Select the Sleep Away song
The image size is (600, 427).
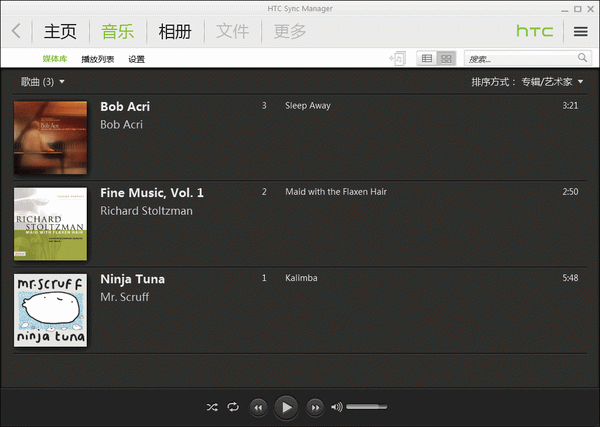pyautogui.click(x=308, y=106)
